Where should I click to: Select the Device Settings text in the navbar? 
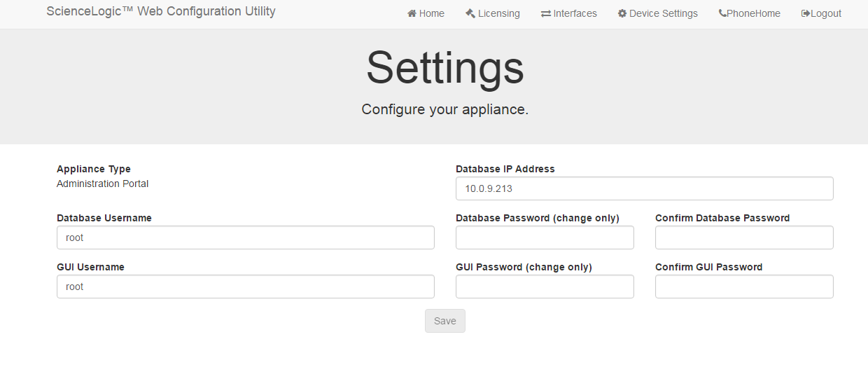point(663,14)
